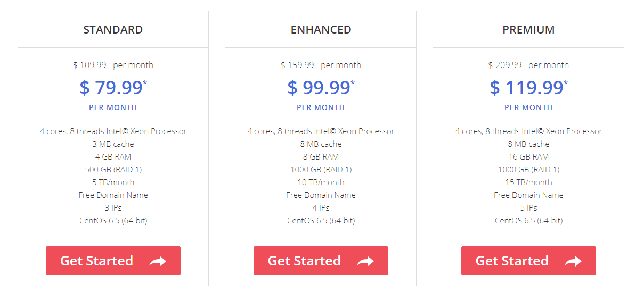The image size is (644, 299).
Task: Click the arrow icon on Standard Get Started
Action: tap(158, 261)
